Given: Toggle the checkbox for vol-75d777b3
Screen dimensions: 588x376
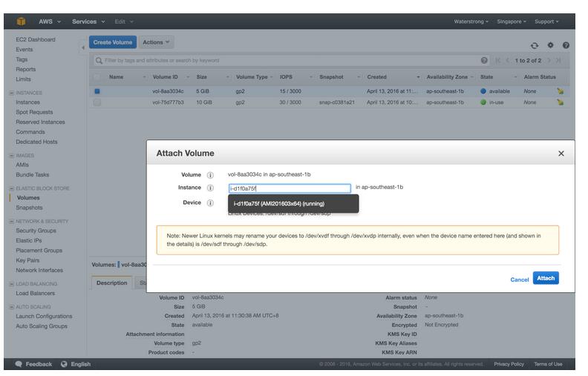Looking at the screenshot, I should [97, 102].
